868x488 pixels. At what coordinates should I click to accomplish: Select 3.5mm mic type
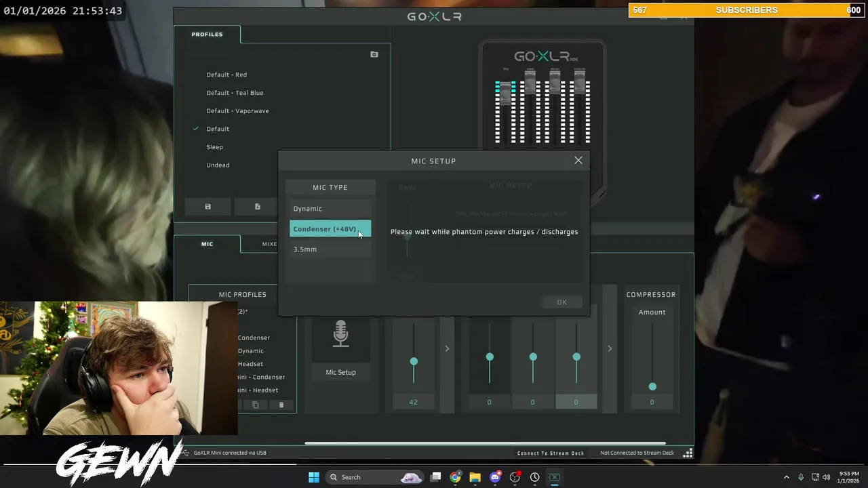tap(330, 249)
